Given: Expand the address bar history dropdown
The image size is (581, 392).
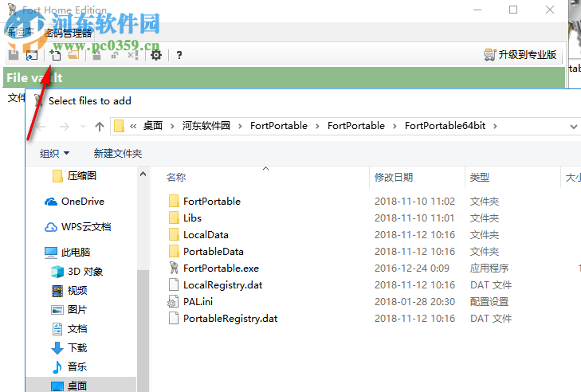Looking at the screenshot, I should [x=573, y=127].
